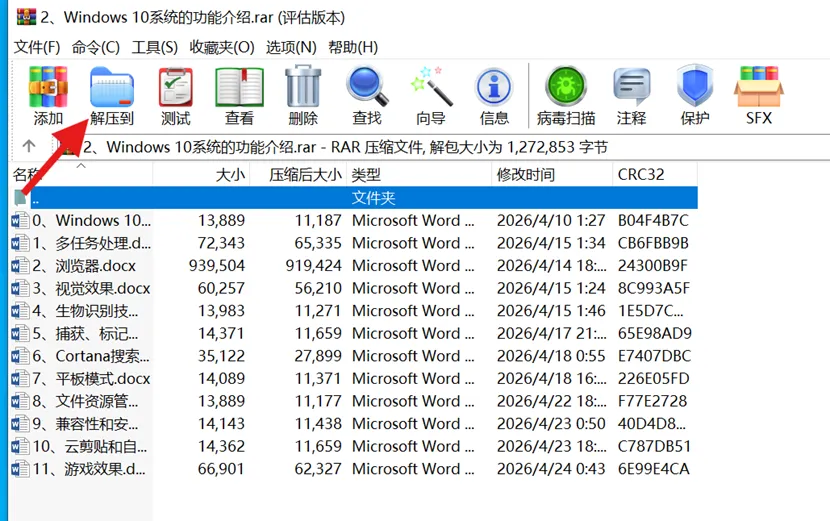The width and height of the screenshot is (830, 521).
Task: Select file 8、文件资源管...
Action: pos(354,401)
